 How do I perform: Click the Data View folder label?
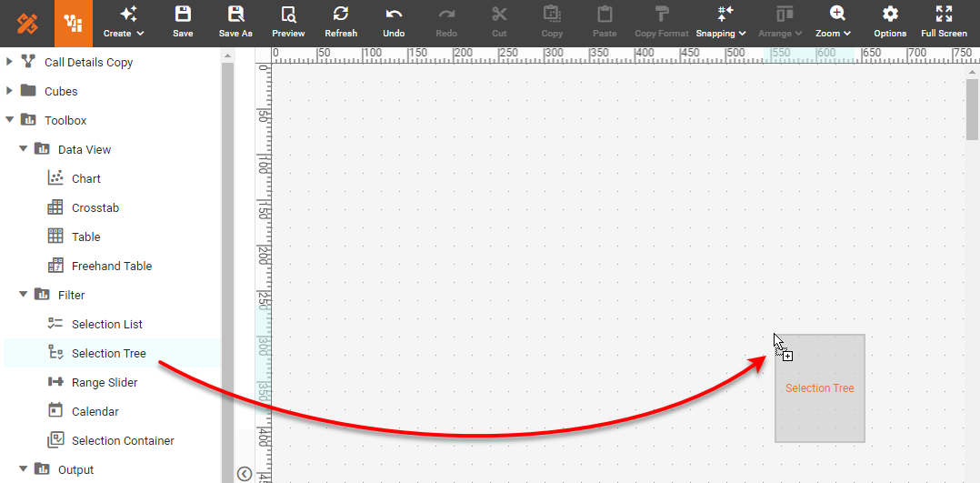click(x=85, y=149)
